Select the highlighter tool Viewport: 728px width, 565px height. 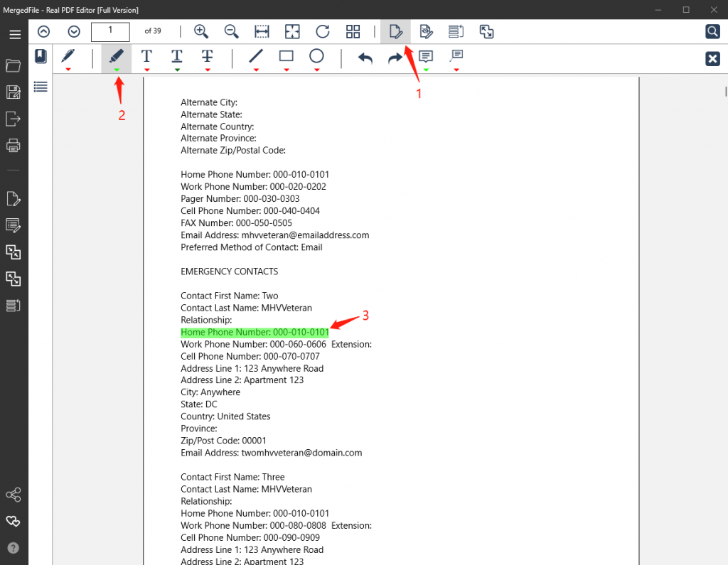point(116,56)
